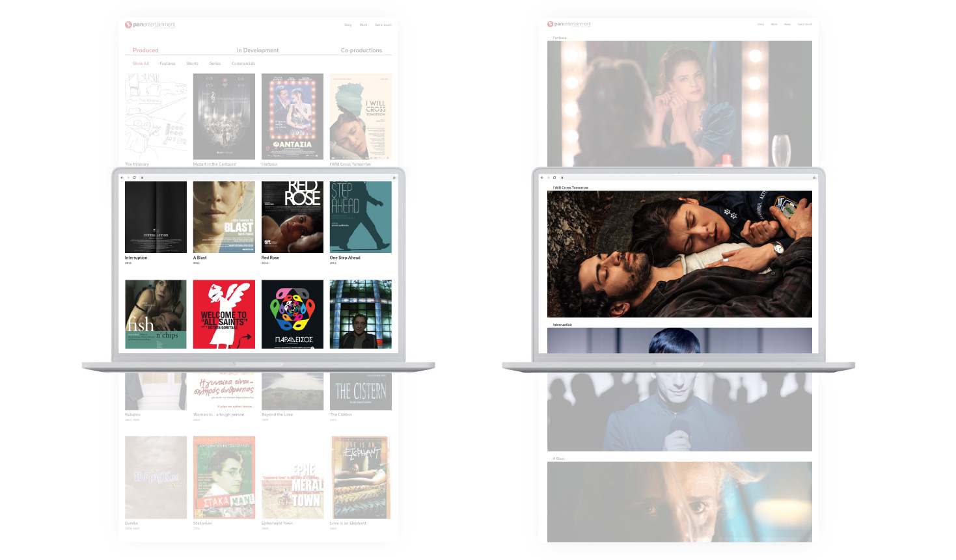This screenshot has width=956, height=560.
Task: Click A Blast heading on right page
Action: click(558, 459)
